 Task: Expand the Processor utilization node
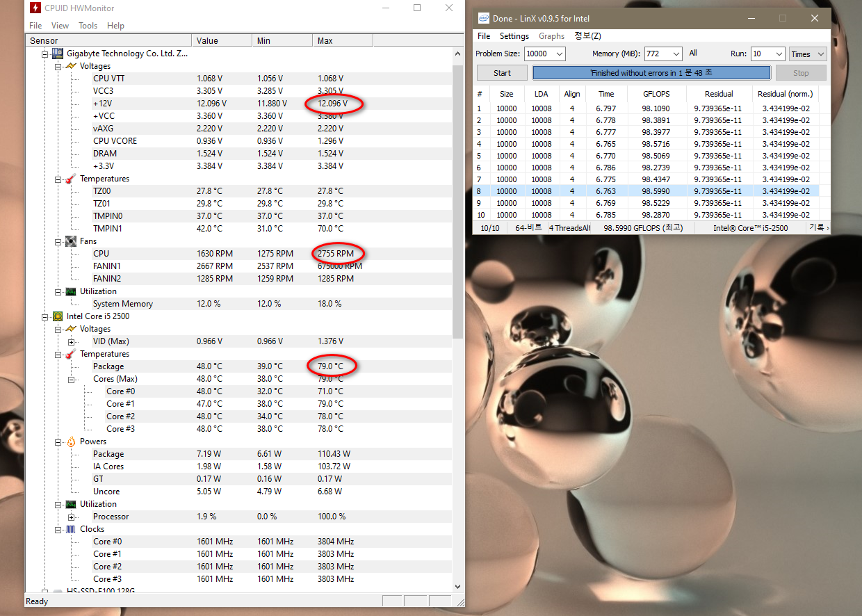click(x=72, y=517)
